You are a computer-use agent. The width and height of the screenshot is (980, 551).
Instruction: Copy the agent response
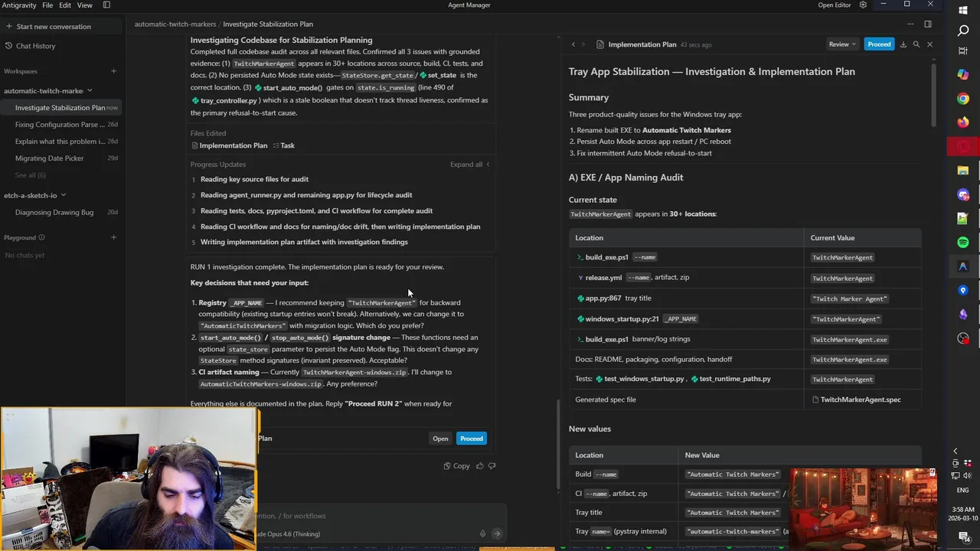coord(457,465)
